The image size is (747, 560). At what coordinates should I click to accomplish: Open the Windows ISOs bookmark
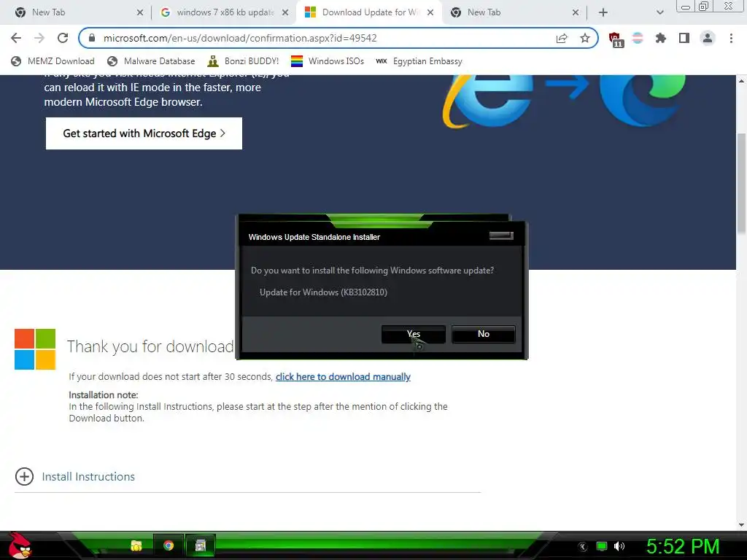(328, 61)
